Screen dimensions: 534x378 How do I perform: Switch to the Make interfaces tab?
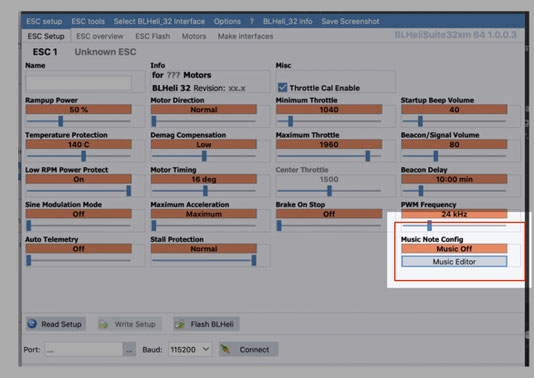pyautogui.click(x=245, y=36)
